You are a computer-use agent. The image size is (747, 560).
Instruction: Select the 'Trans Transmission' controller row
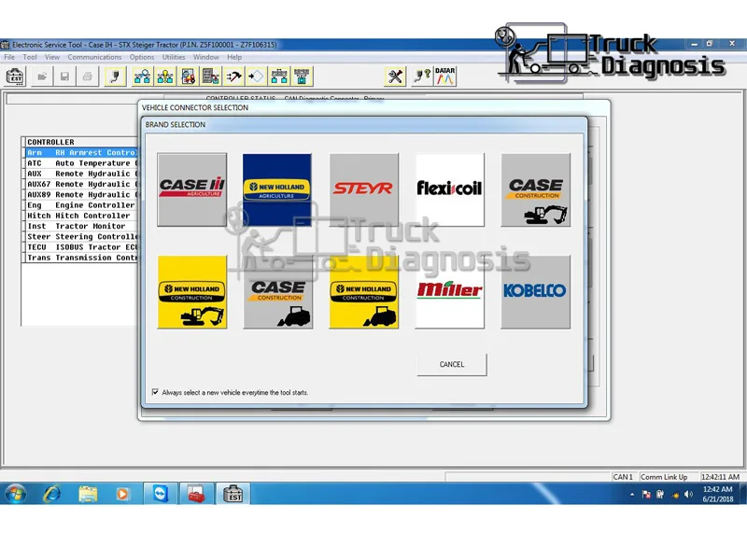[81, 258]
